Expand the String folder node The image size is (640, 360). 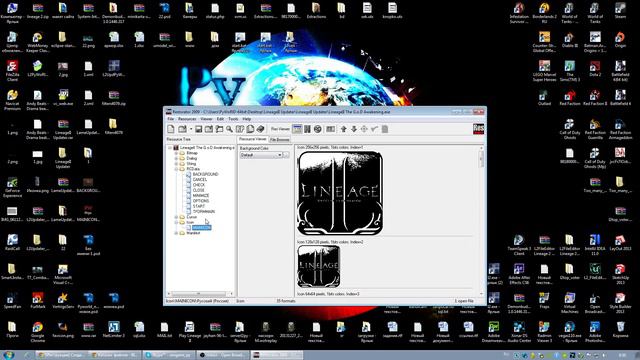coord(176,164)
